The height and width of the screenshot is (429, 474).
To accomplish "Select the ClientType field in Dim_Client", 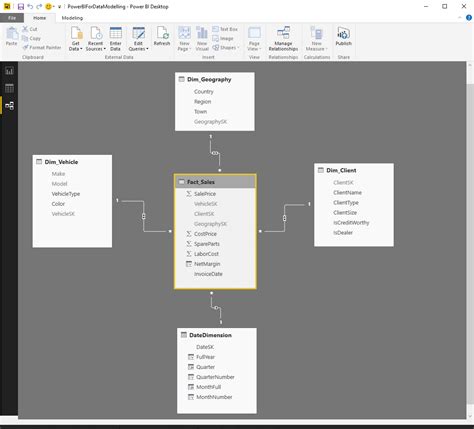I will tap(346, 203).
